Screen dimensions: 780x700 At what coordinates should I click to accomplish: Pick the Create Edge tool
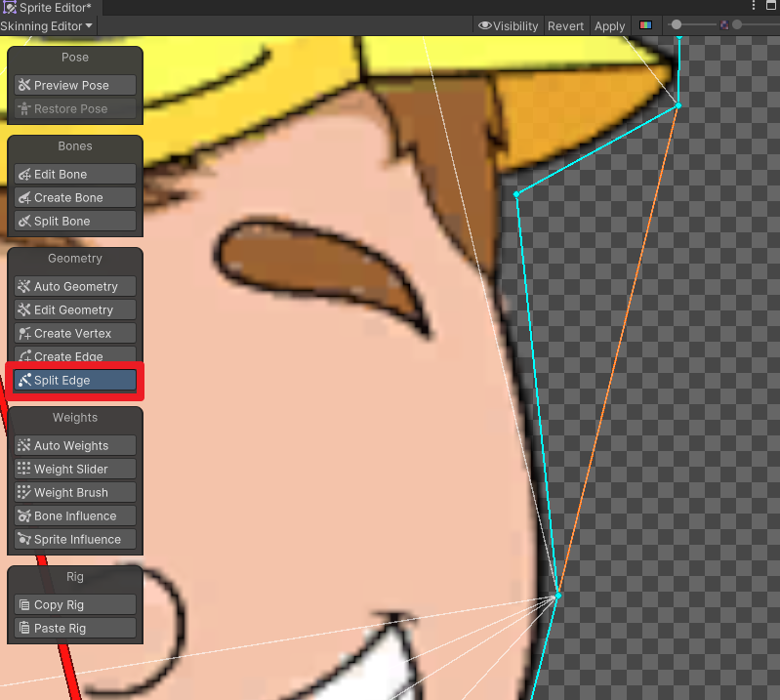tap(75, 354)
